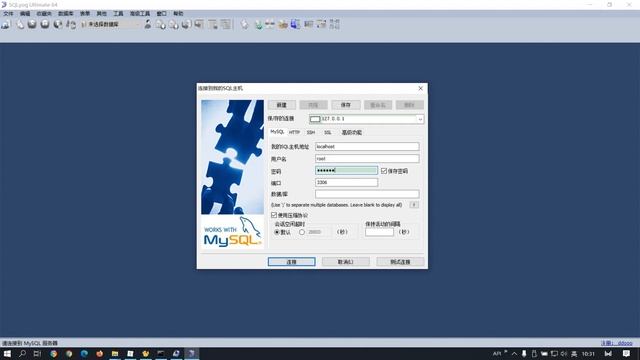Click the 连接 button to connect
The width and height of the screenshot is (640, 360).
(291, 262)
